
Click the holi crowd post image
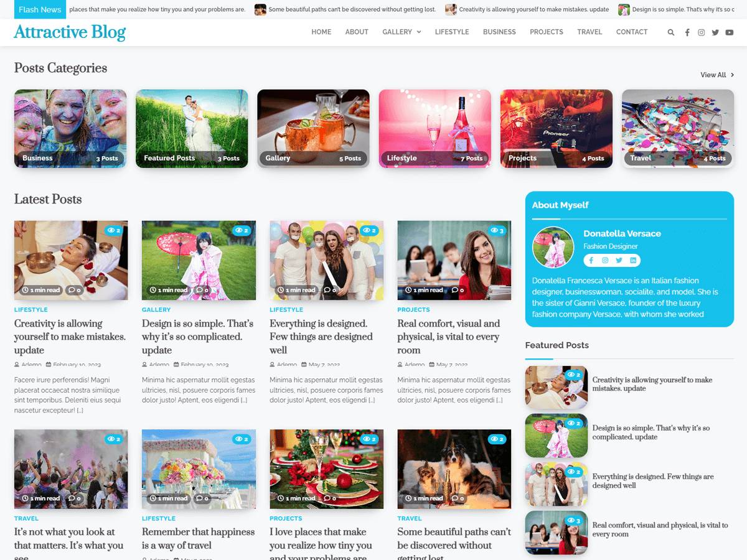click(71, 469)
